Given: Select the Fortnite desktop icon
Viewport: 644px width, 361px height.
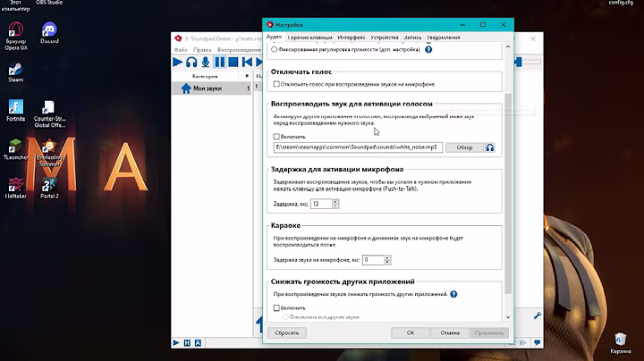Looking at the screenshot, I should [x=15, y=110].
